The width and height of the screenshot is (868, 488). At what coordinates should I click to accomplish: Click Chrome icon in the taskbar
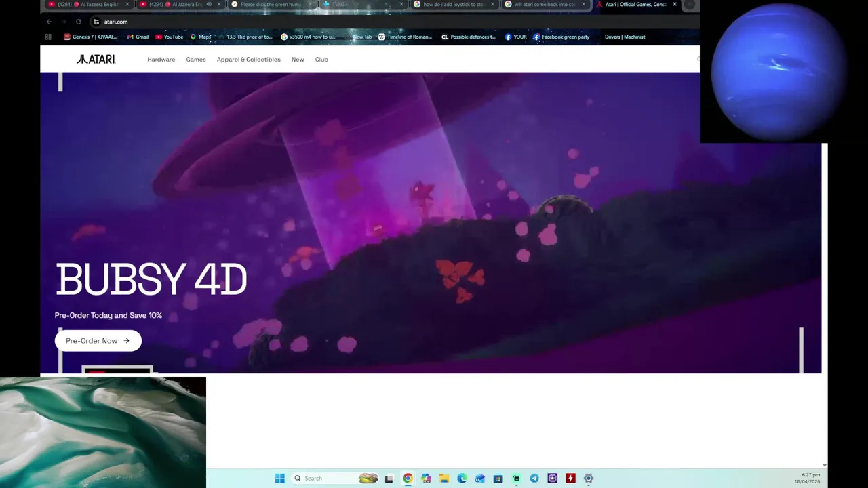[408, 479]
